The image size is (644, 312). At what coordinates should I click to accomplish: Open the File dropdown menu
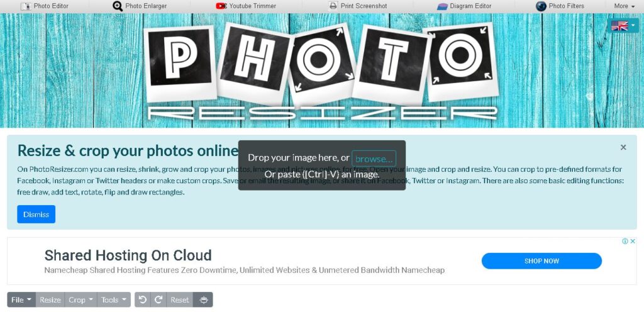click(21, 299)
